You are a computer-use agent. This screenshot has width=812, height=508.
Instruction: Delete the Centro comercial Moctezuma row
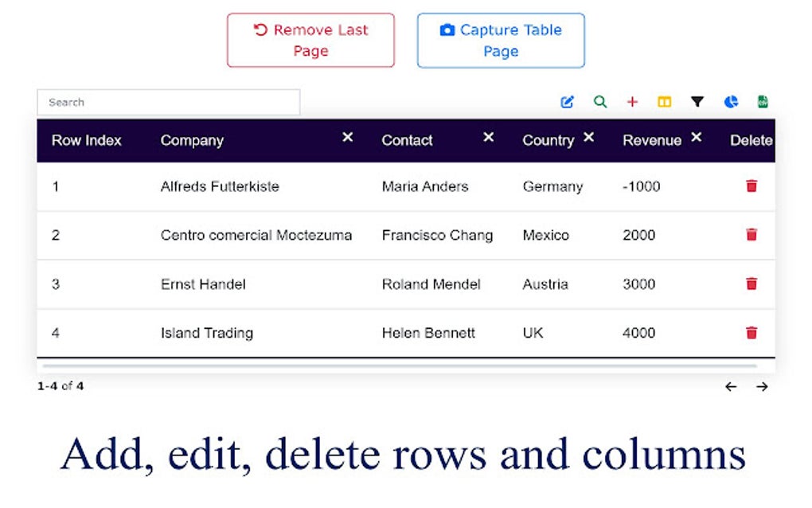click(751, 235)
